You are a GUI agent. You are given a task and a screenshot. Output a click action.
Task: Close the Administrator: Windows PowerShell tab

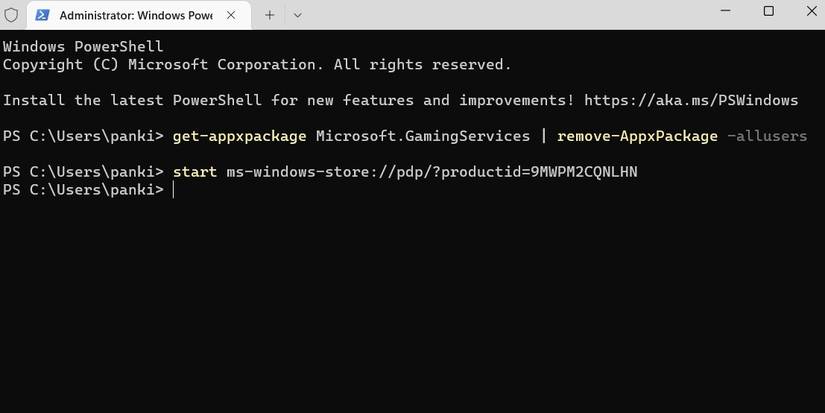coord(232,15)
